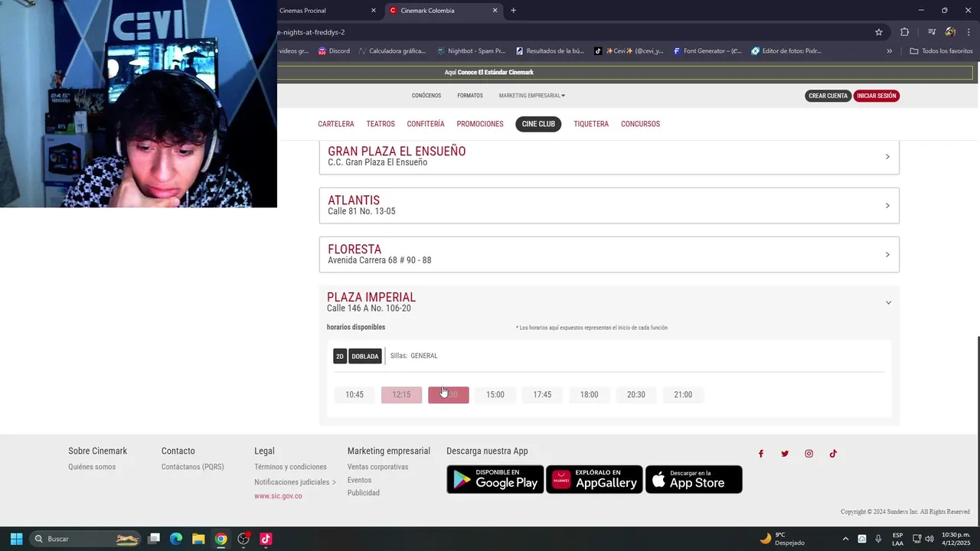Open the Resultados de la bú... bookmark
The height and width of the screenshot is (551, 980).
point(550,51)
